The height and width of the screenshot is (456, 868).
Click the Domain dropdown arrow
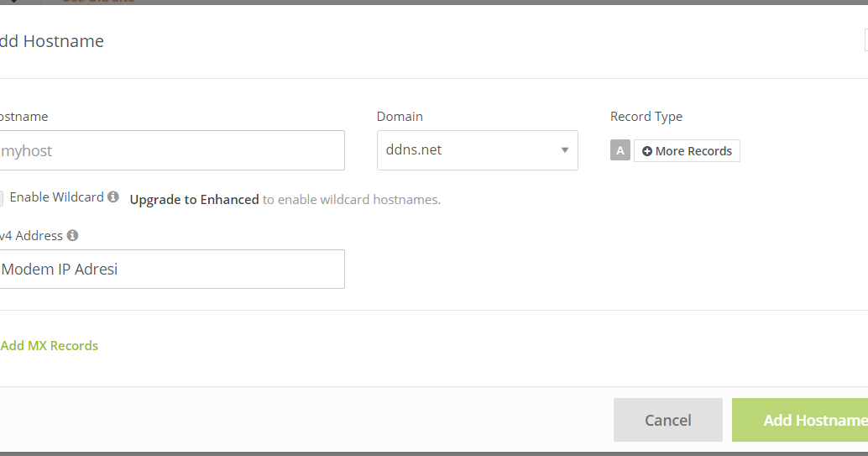(x=565, y=150)
